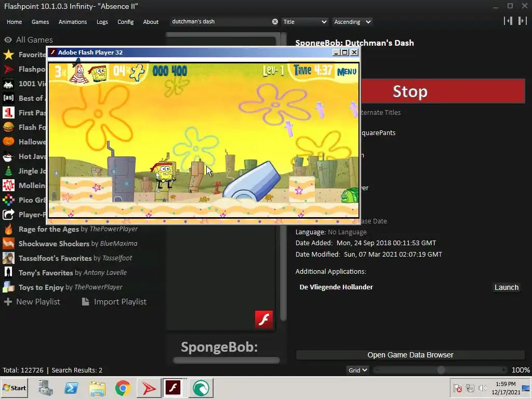The image size is (532, 399).
Task: Click the green swirl taskbar icon
Action: tap(201, 388)
